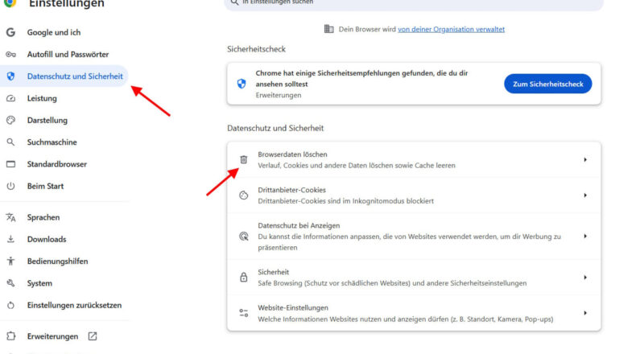The height and width of the screenshot is (354, 644).
Task: Click the Sicherheit row title
Action: 273,272
